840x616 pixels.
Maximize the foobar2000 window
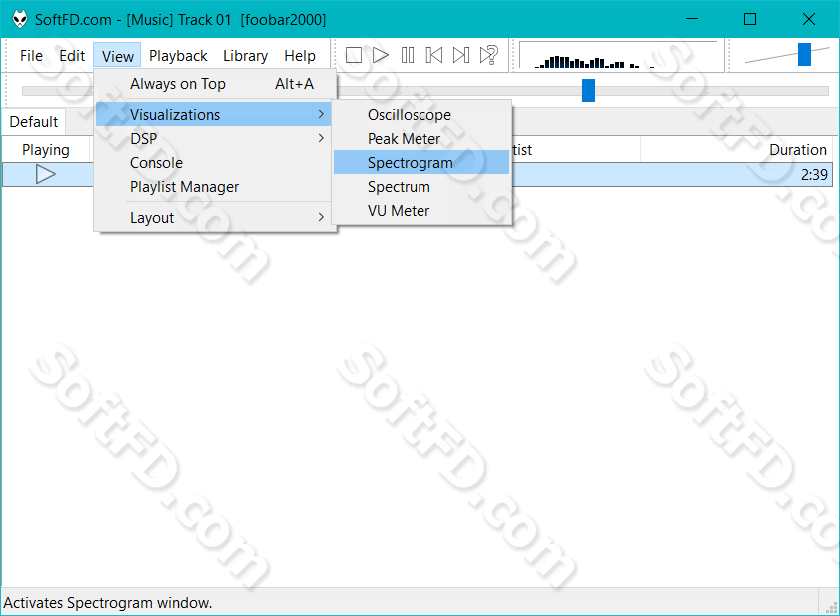point(750,19)
